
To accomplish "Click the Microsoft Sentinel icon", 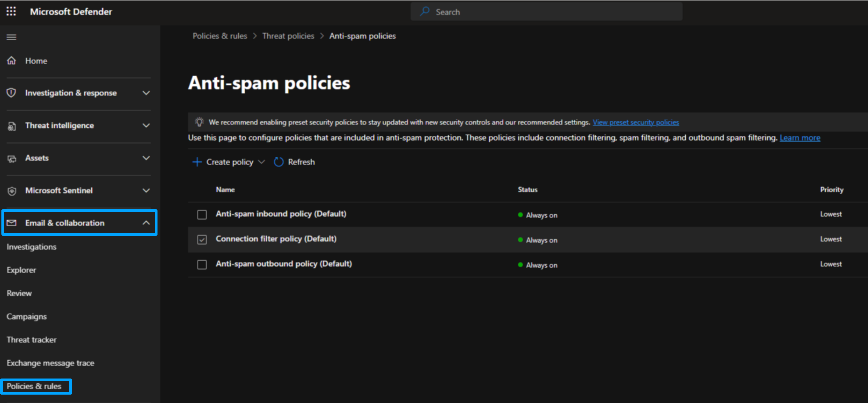I will [12, 191].
